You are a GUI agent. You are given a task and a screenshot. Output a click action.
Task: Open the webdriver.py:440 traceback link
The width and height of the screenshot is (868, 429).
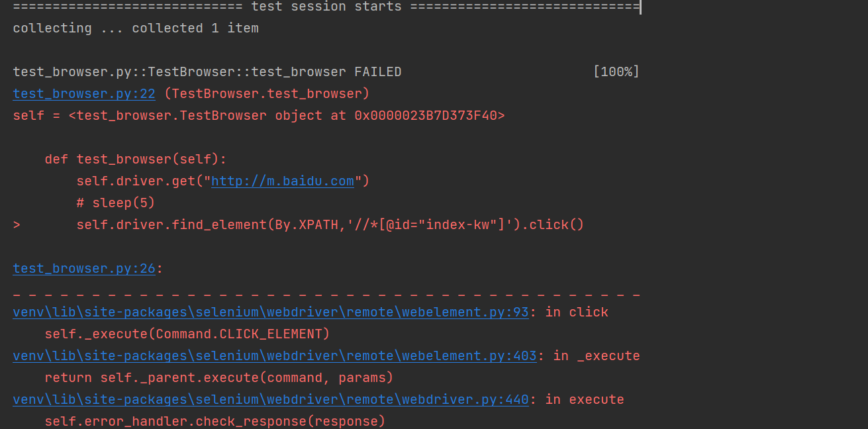(271, 399)
